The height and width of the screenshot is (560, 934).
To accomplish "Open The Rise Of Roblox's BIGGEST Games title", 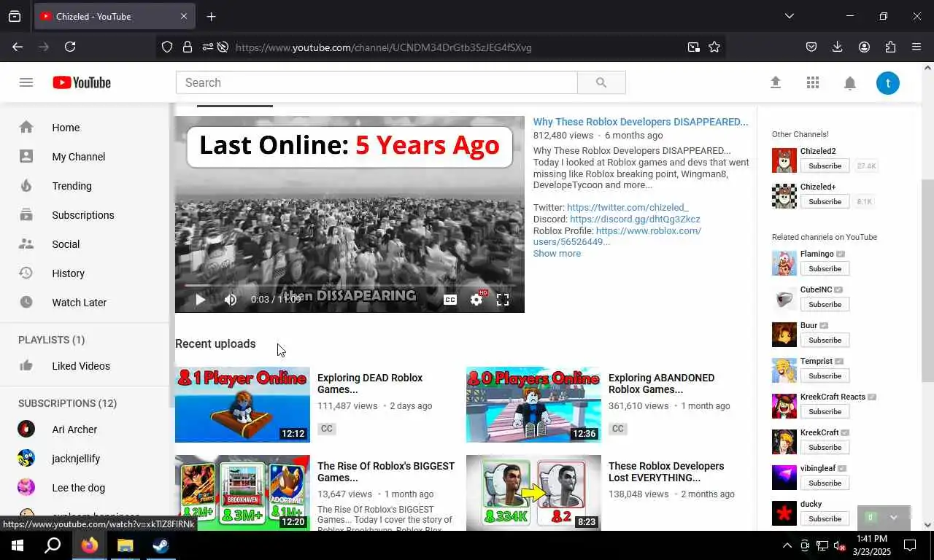I will 386,472.
